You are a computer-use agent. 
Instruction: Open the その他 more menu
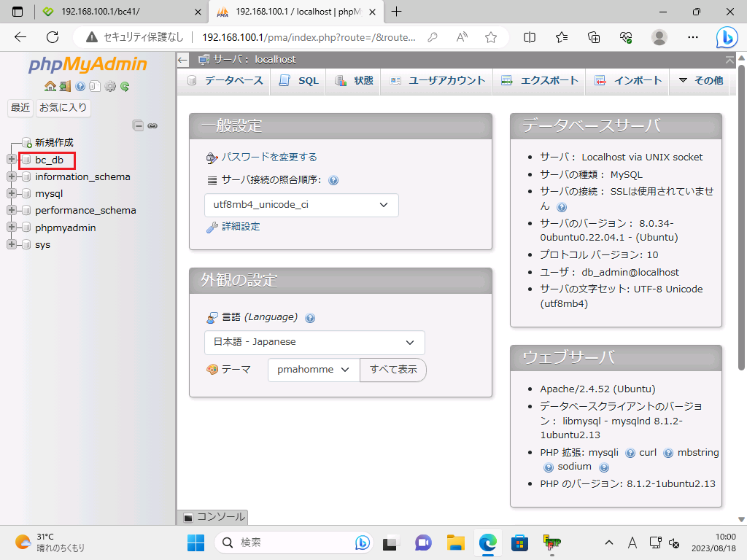(x=700, y=81)
